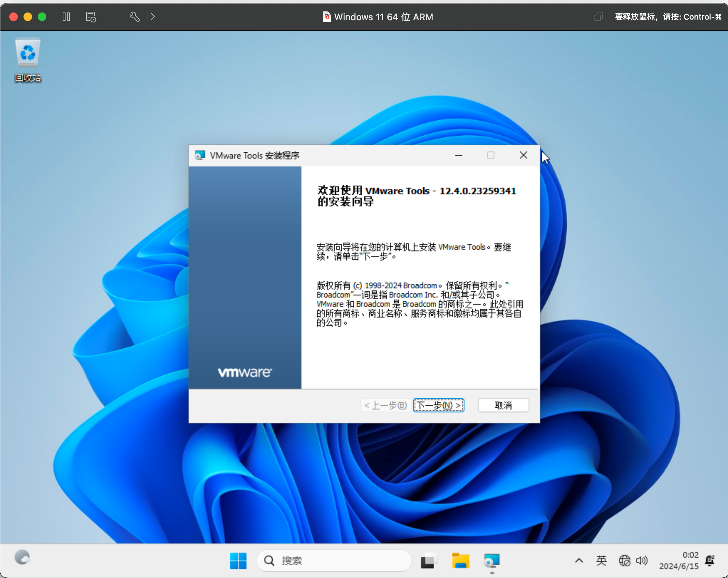The image size is (728, 578).
Task: Click the Broadcom copyright paragraph
Action: tap(420, 304)
